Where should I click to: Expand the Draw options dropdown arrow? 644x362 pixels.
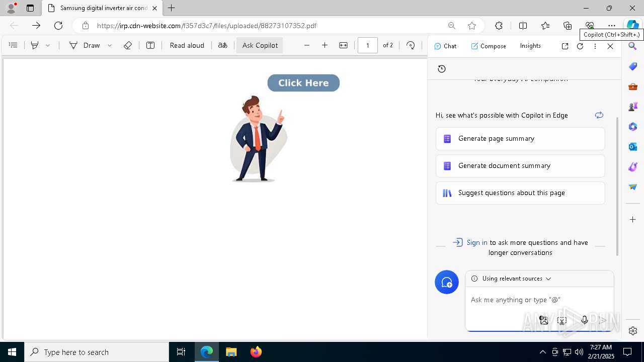point(110,45)
